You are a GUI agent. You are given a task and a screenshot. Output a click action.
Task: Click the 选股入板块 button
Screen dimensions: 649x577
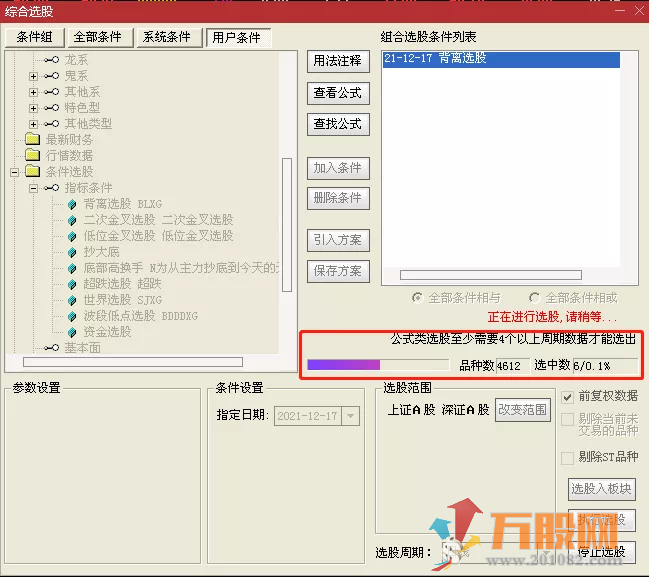point(601,489)
